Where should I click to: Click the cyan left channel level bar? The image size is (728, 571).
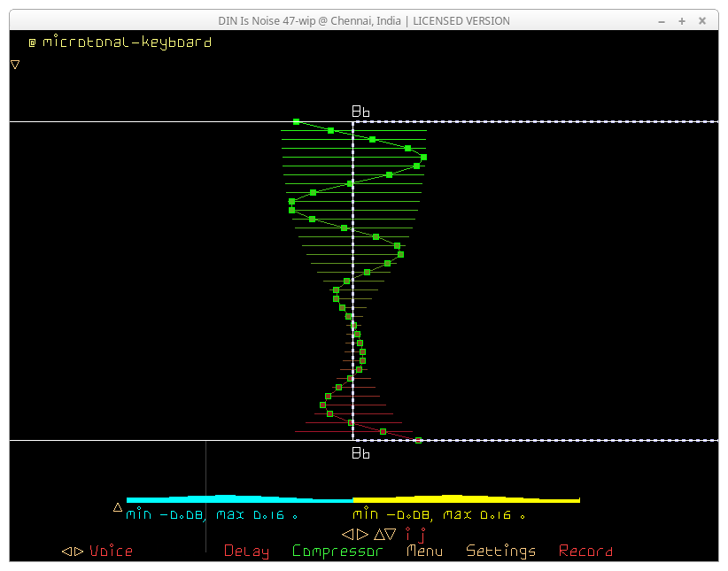pos(239,499)
